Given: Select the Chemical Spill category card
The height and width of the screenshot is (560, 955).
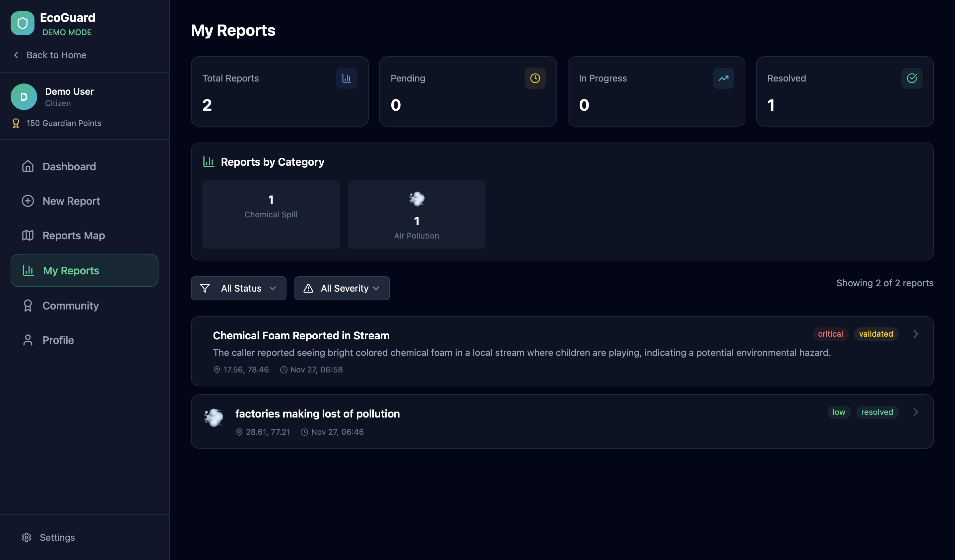Looking at the screenshot, I should (x=271, y=215).
